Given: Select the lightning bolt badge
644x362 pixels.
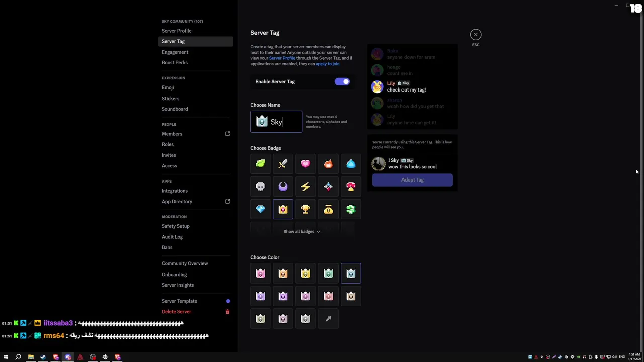Looking at the screenshot, I should (x=305, y=187).
